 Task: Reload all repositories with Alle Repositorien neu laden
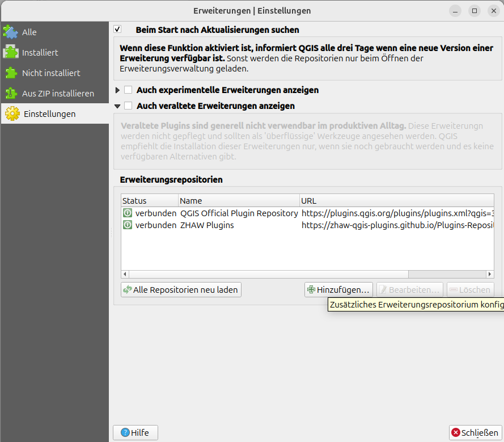[x=181, y=289]
